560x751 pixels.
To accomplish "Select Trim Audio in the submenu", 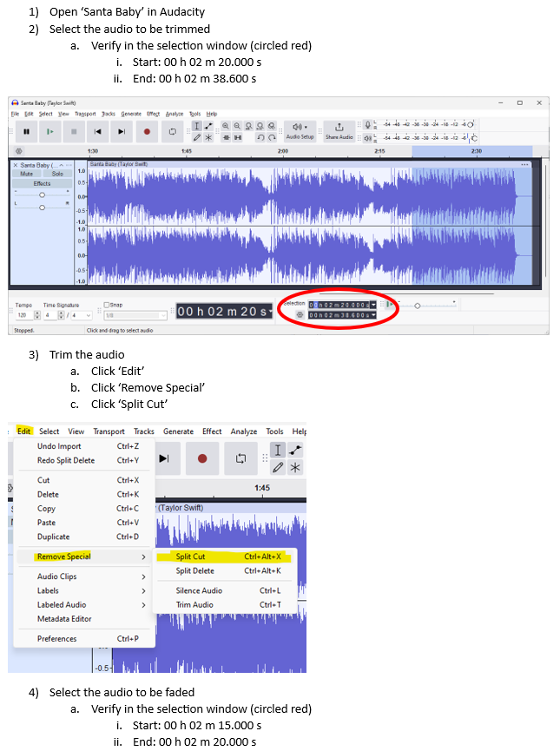I will click(x=194, y=604).
